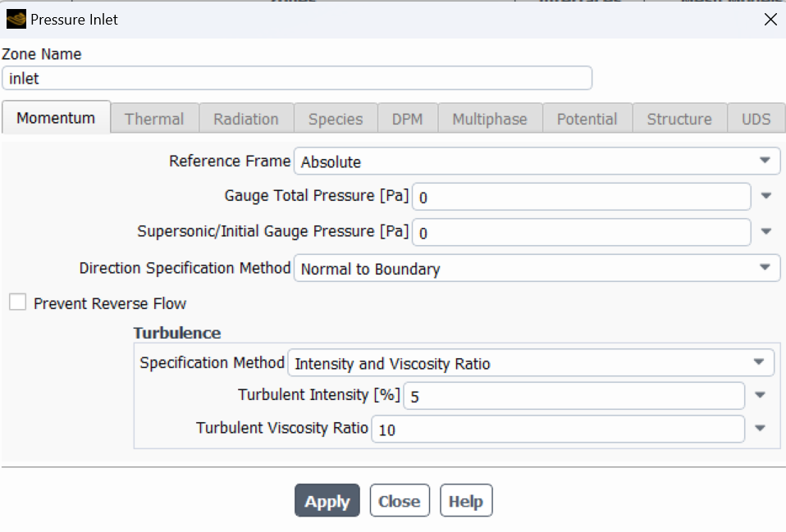
Task: Open the Structure tab
Action: click(679, 119)
